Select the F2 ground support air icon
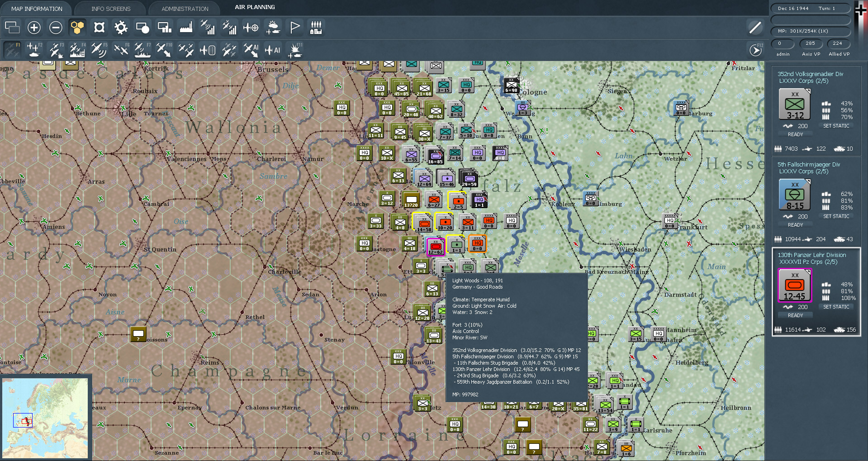This screenshot has height=461, width=868. coord(34,50)
